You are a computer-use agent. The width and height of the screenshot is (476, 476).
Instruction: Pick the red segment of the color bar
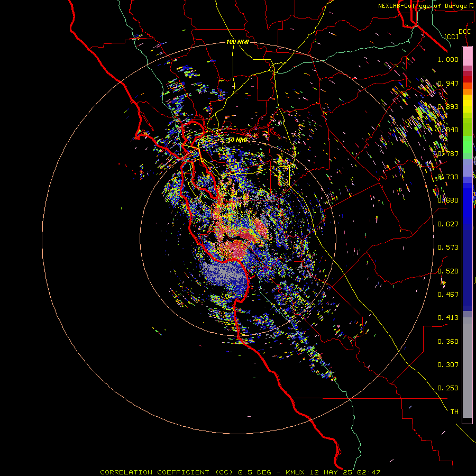(x=467, y=79)
